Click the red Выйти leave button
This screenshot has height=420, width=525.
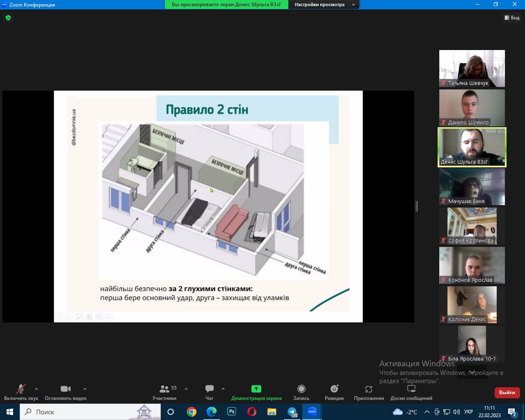[x=507, y=393]
